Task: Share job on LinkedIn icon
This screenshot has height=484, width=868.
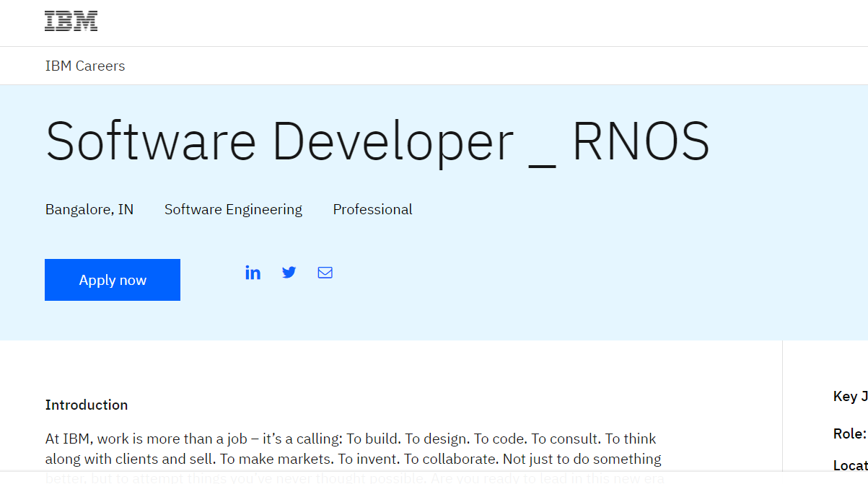Action: tap(253, 273)
